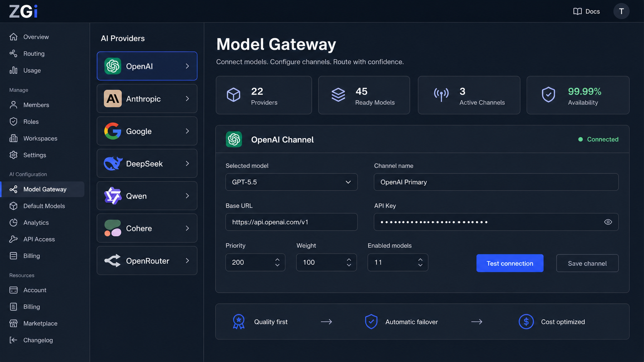644x362 pixels.
Task: Click the Automatic failover shield icon
Action: (371, 322)
